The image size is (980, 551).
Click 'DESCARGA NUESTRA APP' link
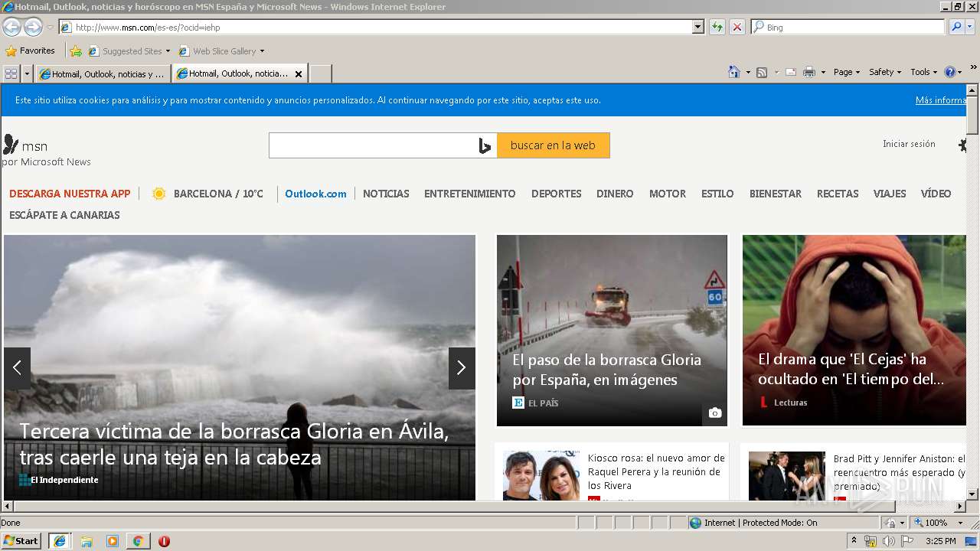pos(70,194)
